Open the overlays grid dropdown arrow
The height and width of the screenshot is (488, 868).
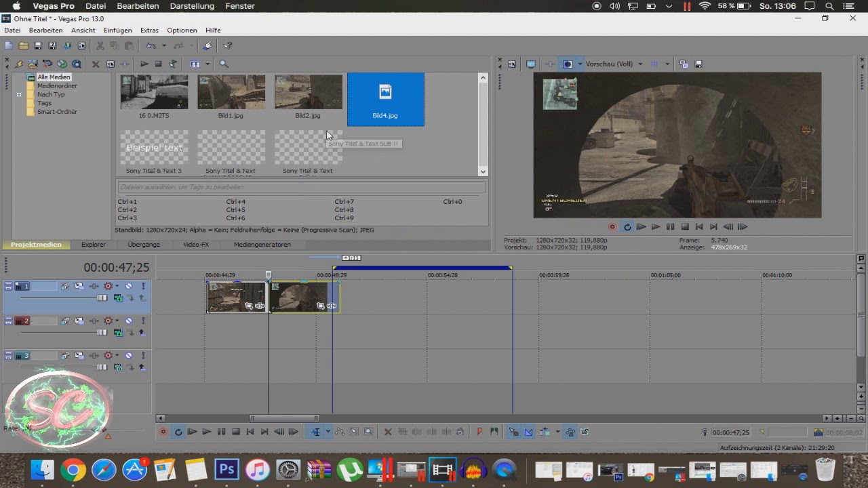(667, 64)
